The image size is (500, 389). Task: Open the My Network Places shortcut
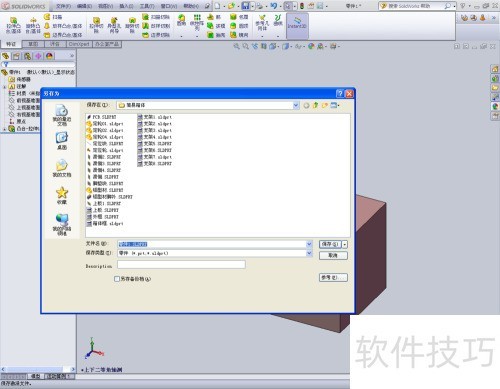click(62, 224)
